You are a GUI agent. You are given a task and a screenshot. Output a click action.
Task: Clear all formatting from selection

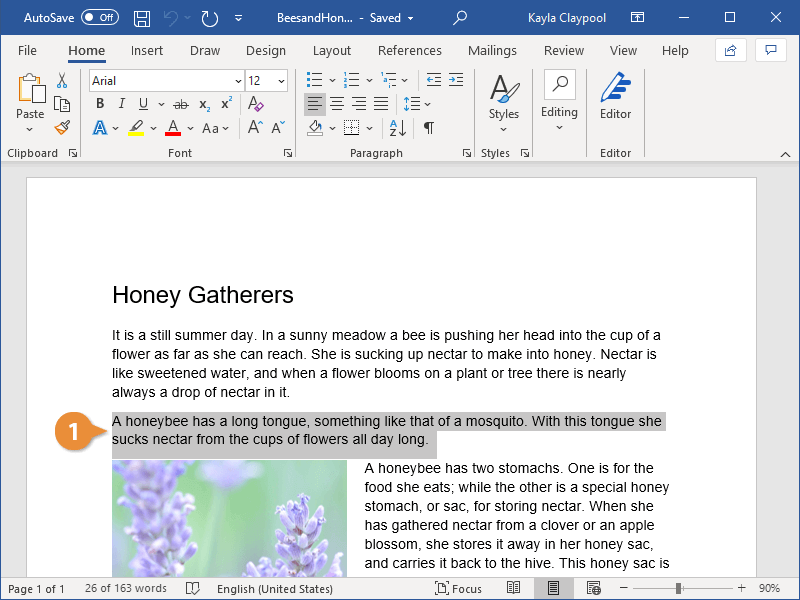(255, 104)
